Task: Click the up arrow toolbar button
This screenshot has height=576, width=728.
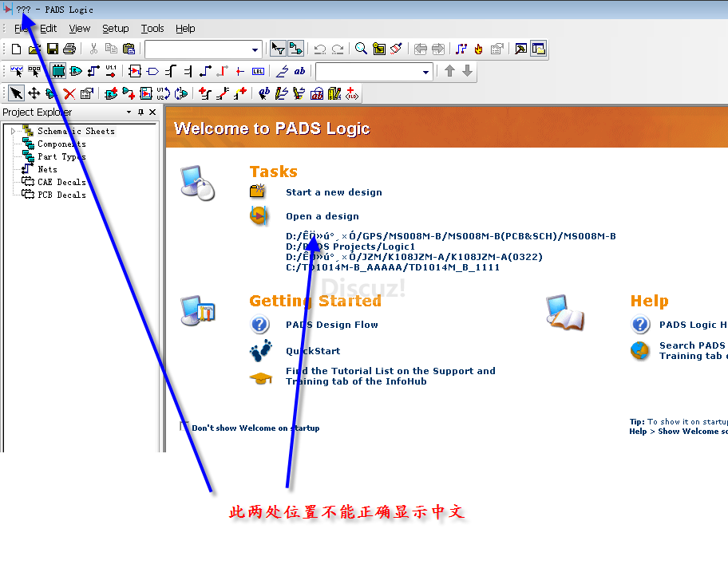Action: point(449,71)
